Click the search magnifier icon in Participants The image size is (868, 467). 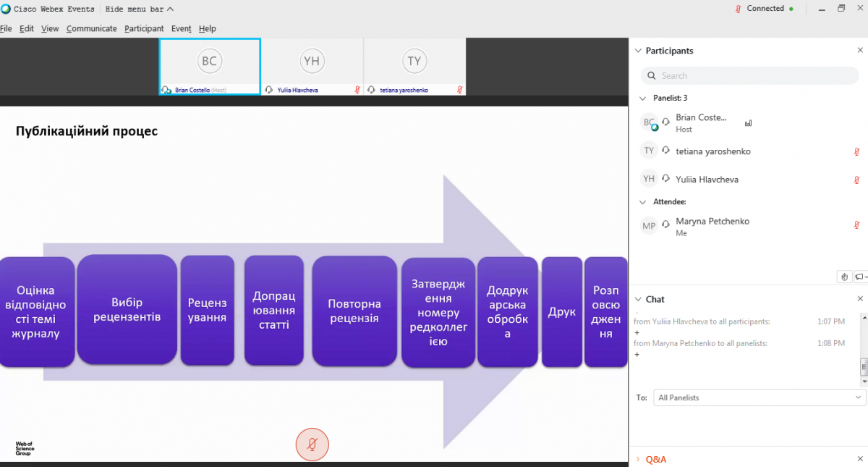[652, 76]
